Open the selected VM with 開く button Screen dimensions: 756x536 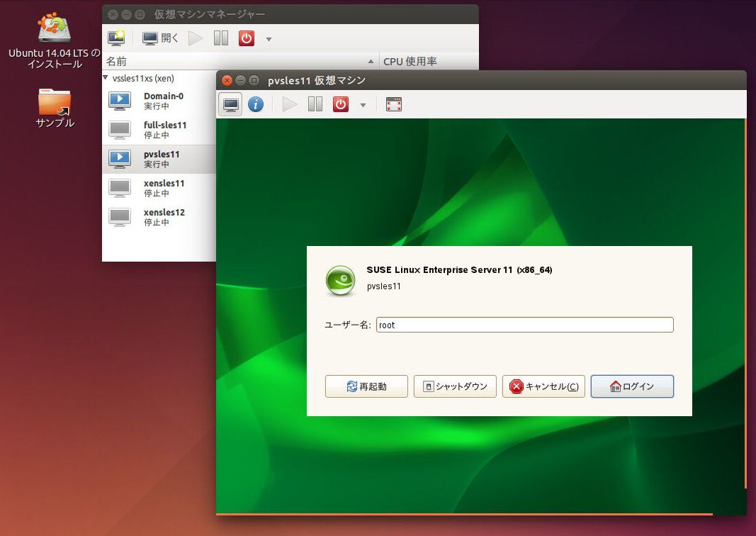161,38
